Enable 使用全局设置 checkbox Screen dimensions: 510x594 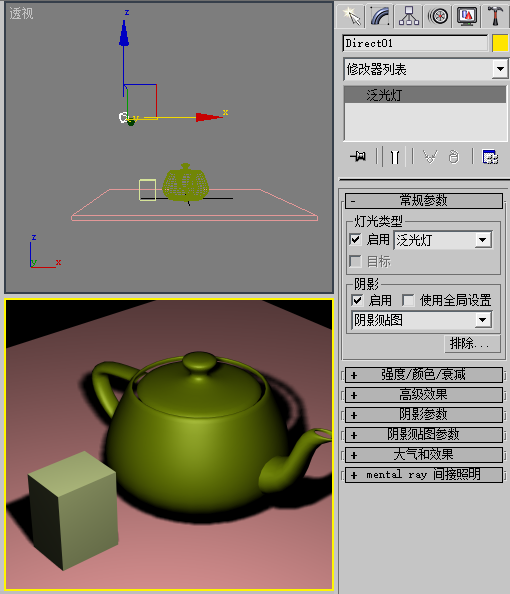tap(408, 300)
